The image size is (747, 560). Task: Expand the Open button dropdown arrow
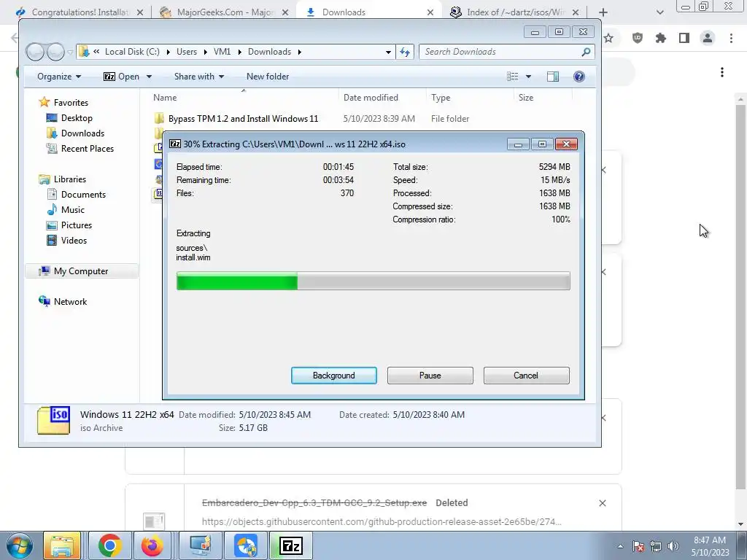click(x=149, y=77)
